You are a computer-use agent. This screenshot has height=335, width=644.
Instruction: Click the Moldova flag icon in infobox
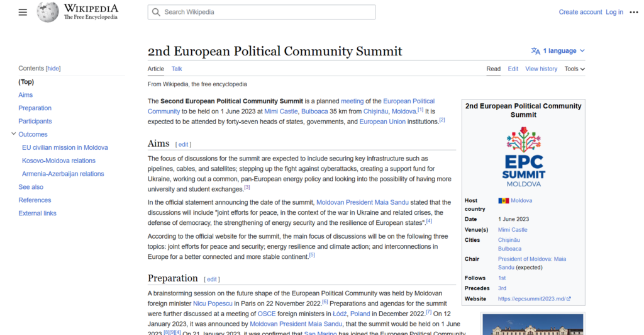tap(503, 201)
